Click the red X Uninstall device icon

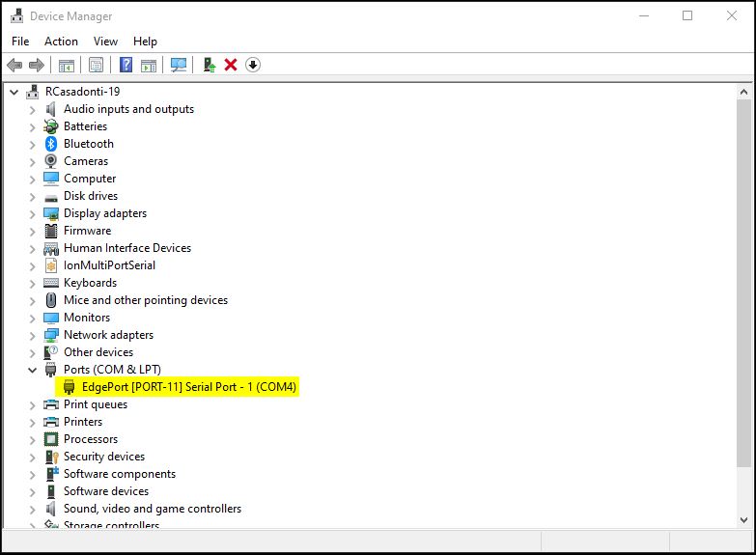231,65
